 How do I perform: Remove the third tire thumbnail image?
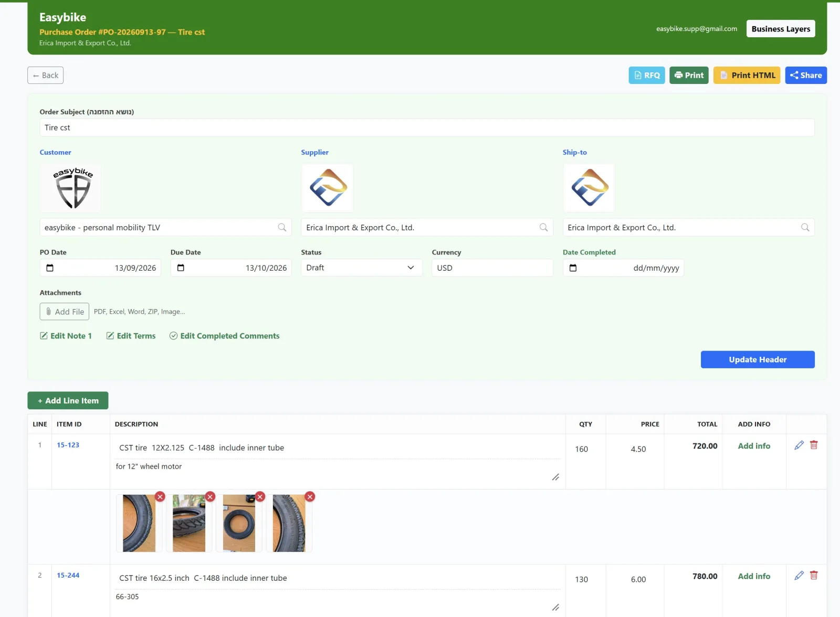pyautogui.click(x=260, y=496)
